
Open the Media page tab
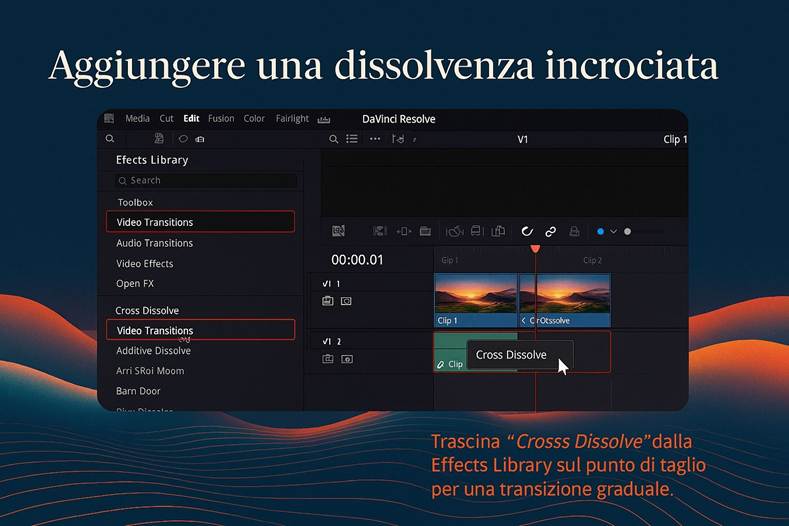pyautogui.click(x=137, y=118)
